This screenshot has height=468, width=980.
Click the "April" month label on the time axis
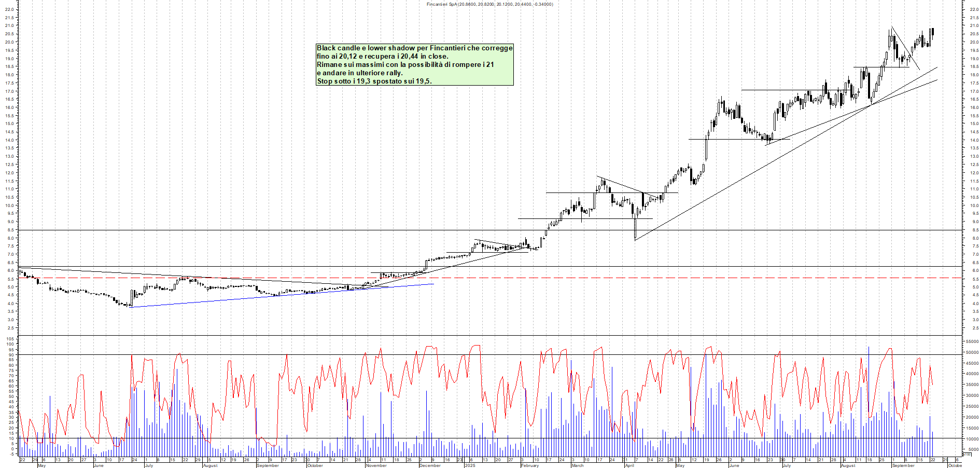[x=629, y=465]
